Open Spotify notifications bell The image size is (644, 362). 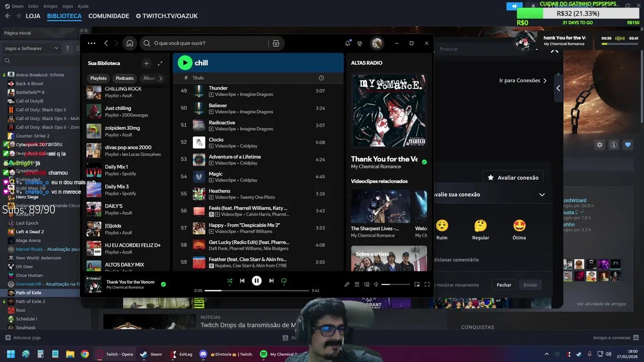347,43
